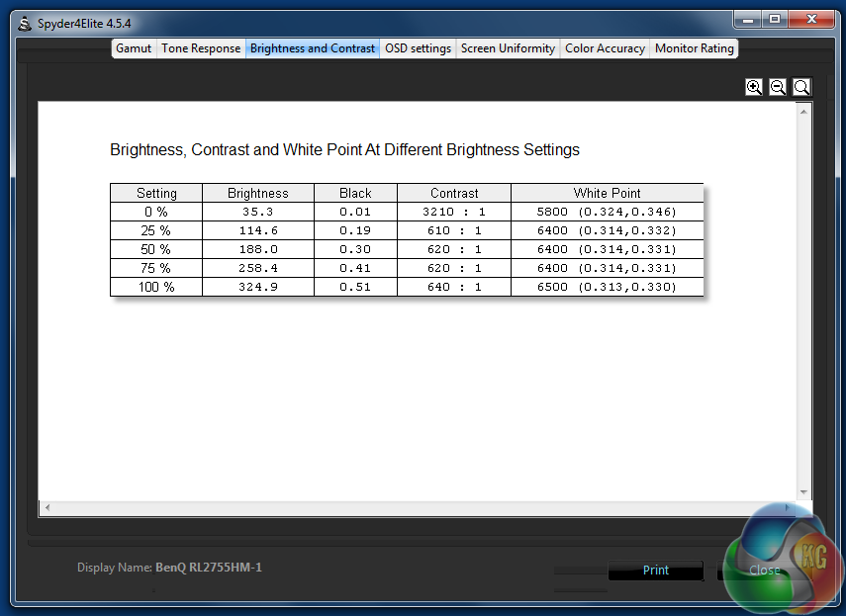Click the 75 % setting cell
The width and height of the screenshot is (846, 616).
click(156, 268)
